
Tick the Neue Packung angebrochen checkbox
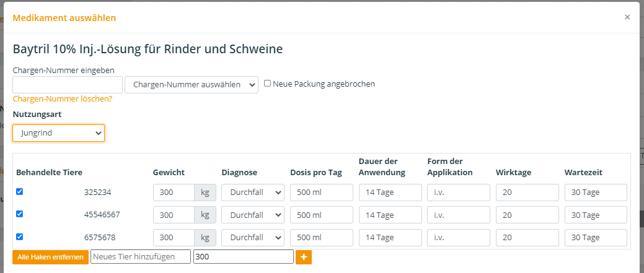pyautogui.click(x=267, y=84)
